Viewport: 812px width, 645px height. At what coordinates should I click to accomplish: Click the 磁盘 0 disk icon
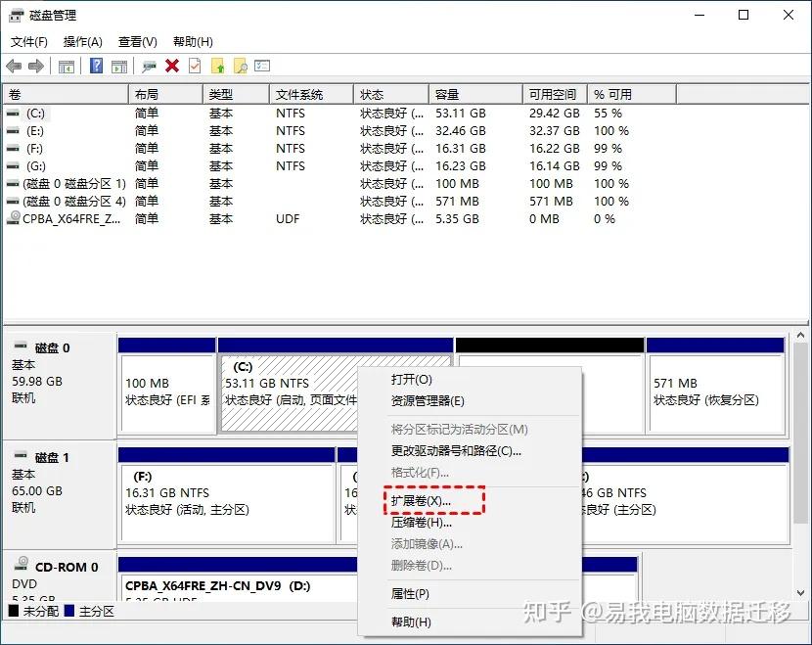click(21, 346)
